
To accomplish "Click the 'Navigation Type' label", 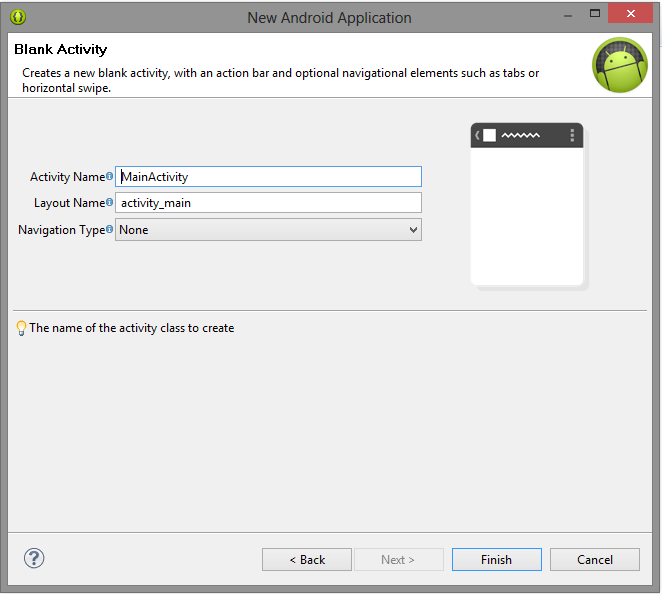I will [62, 230].
